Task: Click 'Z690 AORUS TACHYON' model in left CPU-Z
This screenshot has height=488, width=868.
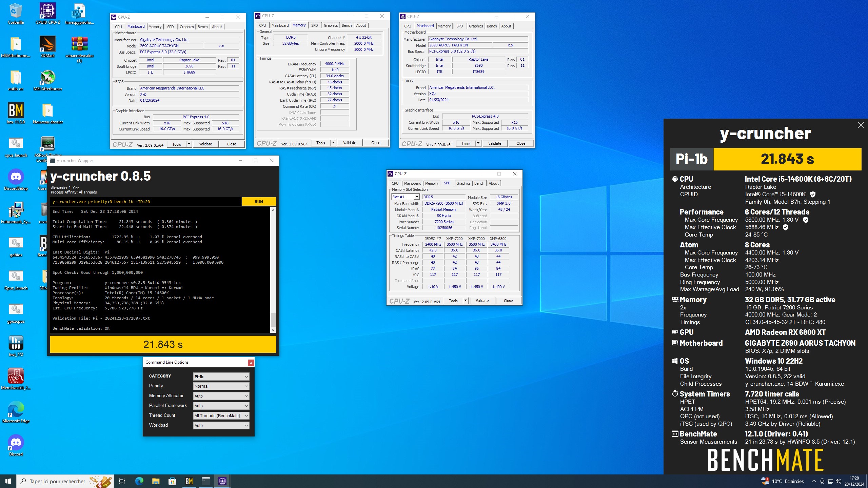Action: [171, 46]
